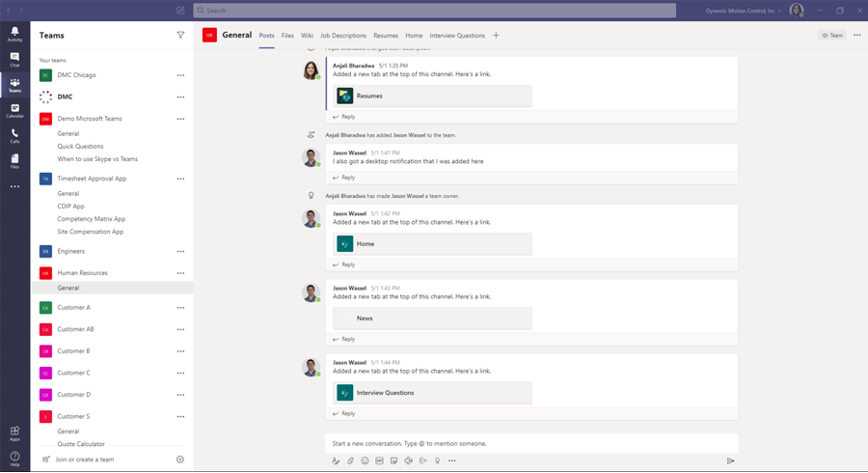The image size is (868, 473).
Task: Select Quick Questions channel
Action: [x=80, y=146]
